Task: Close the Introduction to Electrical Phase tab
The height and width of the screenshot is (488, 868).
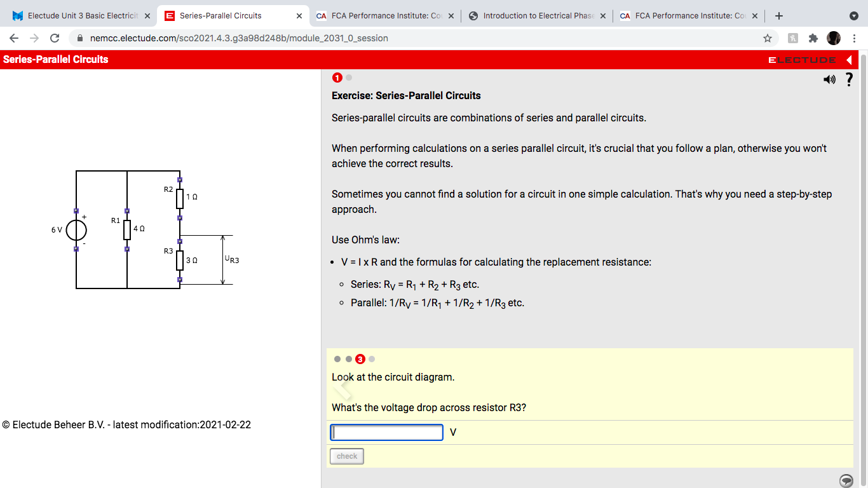Action: click(602, 16)
